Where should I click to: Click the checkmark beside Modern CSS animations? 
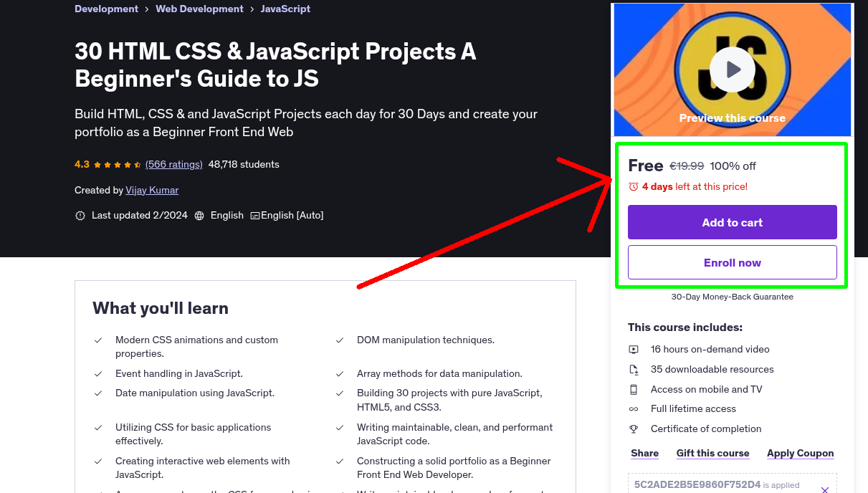tap(98, 340)
